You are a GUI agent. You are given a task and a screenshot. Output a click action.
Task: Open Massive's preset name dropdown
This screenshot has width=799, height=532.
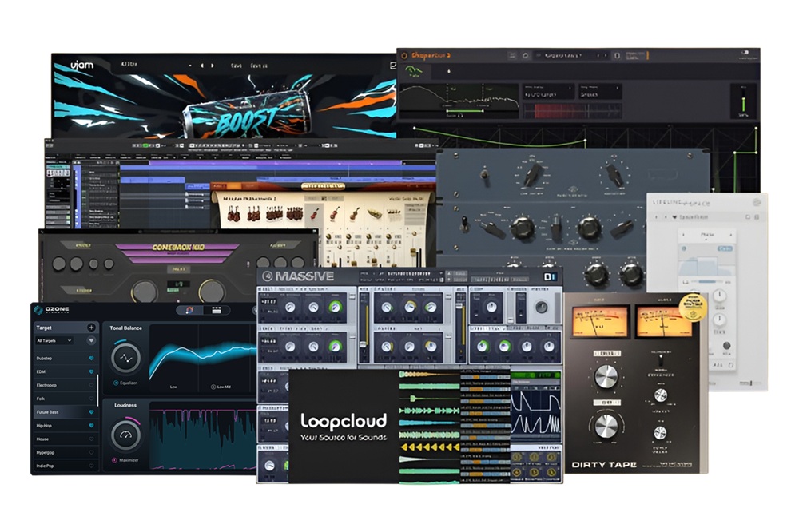pyautogui.click(x=413, y=273)
